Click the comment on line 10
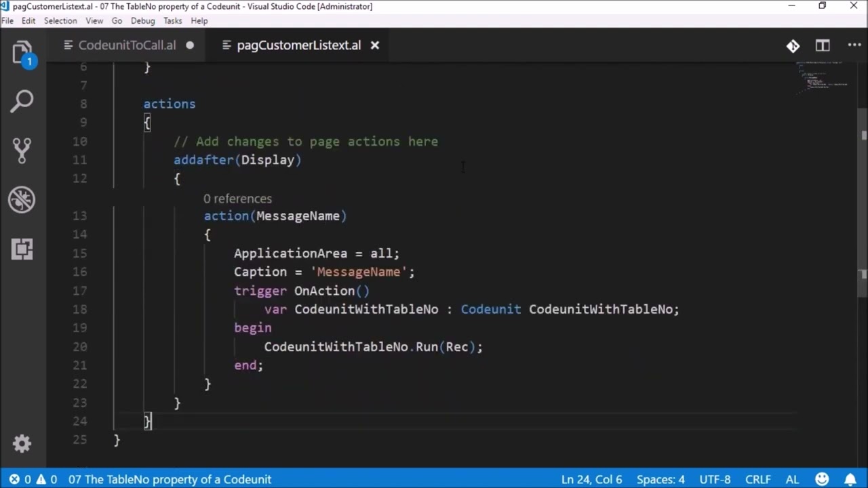The image size is (868, 488). (x=306, y=141)
